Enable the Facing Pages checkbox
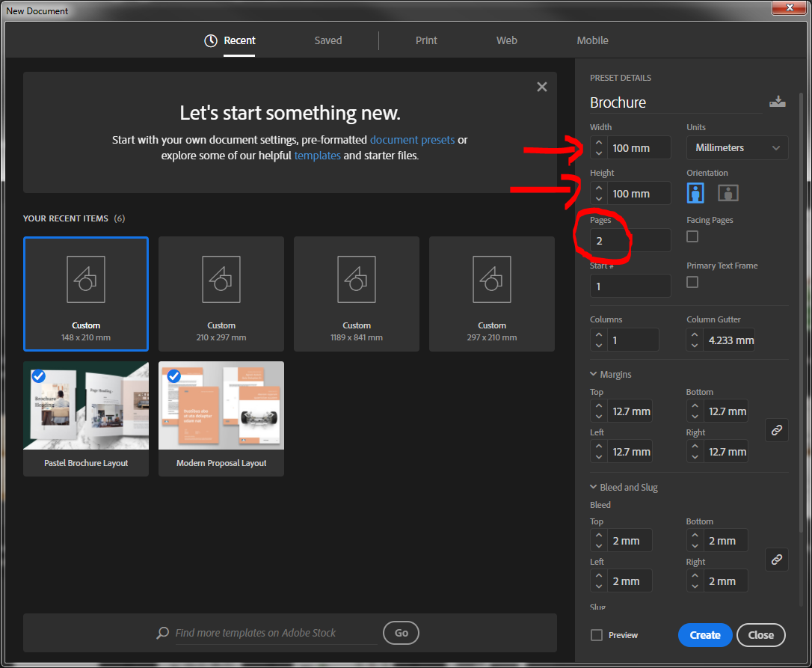 [x=692, y=236]
